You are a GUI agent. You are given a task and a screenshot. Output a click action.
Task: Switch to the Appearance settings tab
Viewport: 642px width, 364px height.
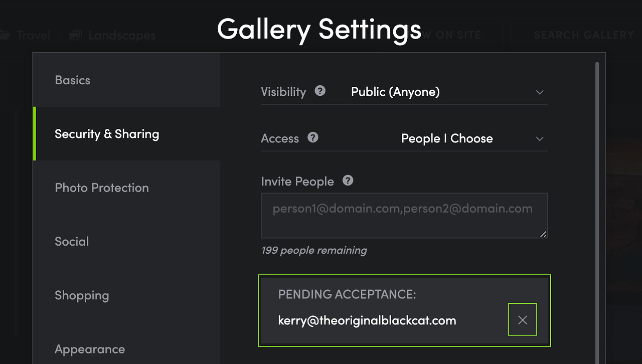(x=90, y=349)
